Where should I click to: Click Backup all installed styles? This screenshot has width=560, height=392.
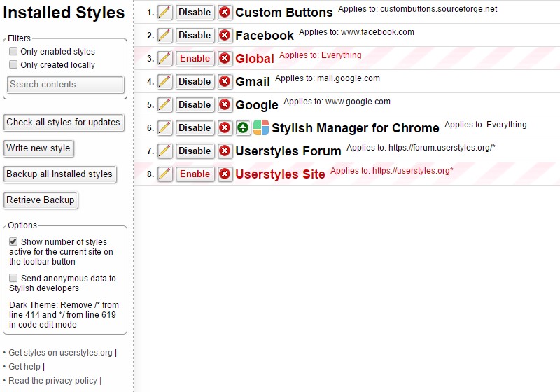tap(59, 174)
